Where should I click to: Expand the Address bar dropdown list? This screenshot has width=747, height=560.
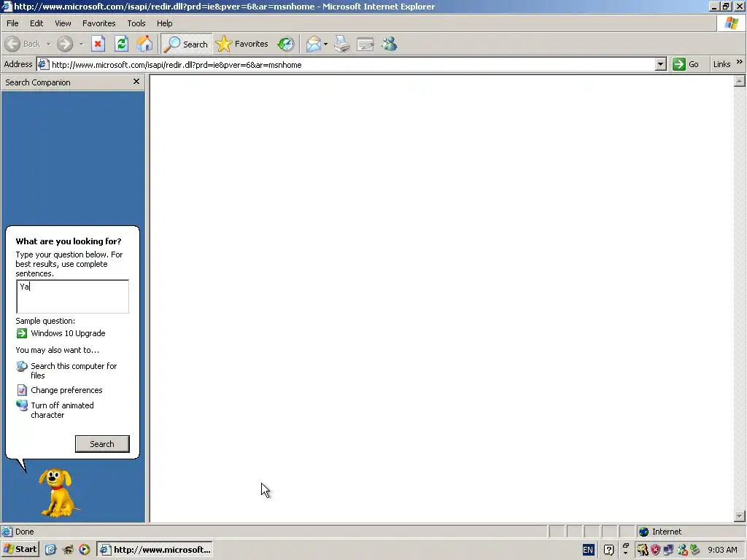pyautogui.click(x=660, y=64)
